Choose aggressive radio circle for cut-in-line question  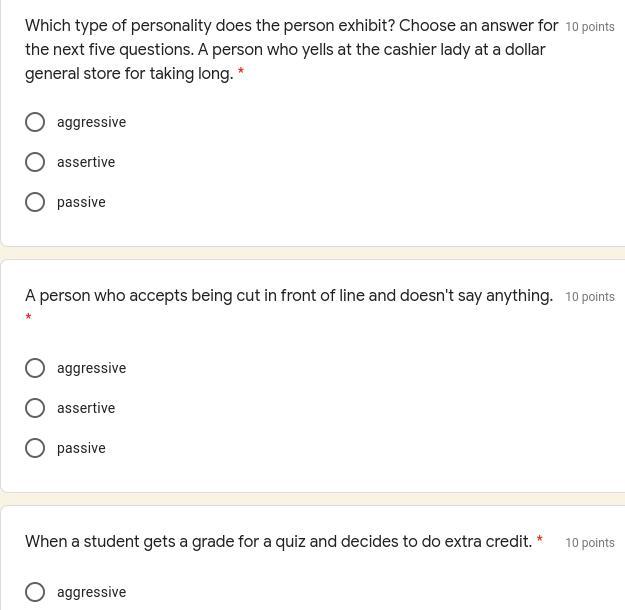(x=35, y=368)
